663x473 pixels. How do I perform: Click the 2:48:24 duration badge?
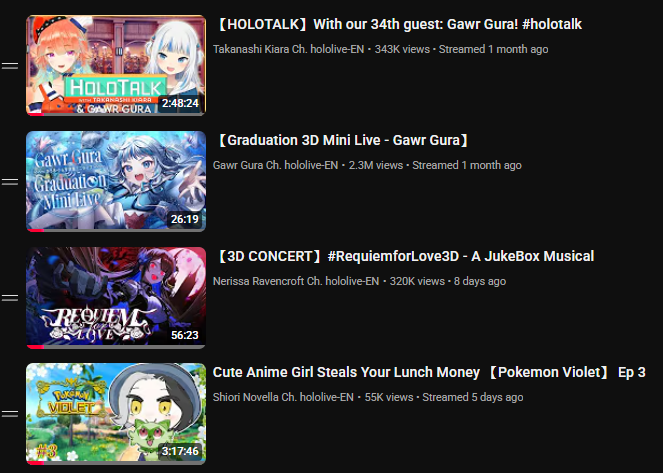tap(180, 103)
